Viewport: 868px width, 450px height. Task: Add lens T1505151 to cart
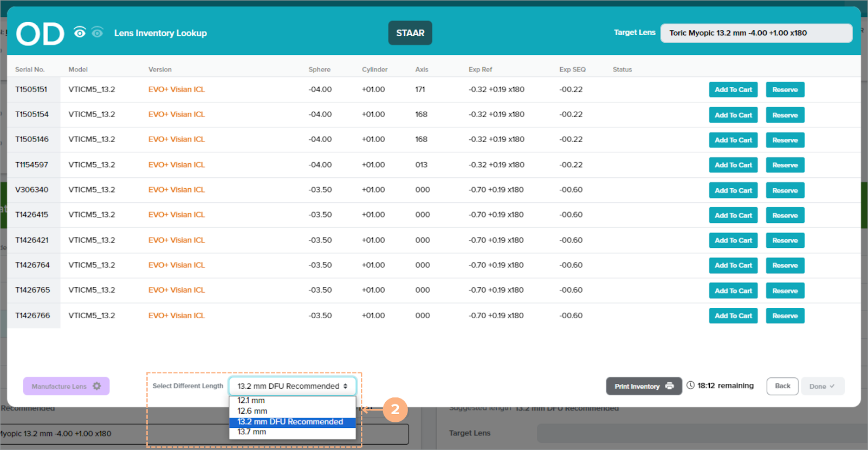tap(733, 90)
